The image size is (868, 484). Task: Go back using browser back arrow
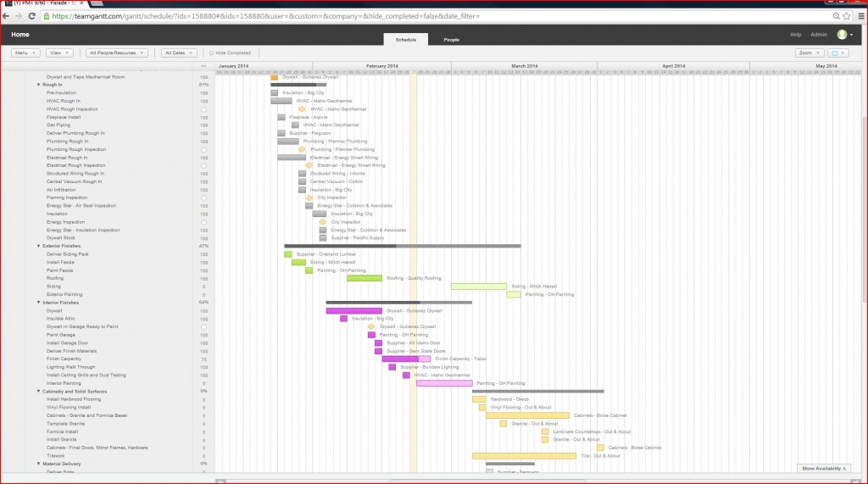click(x=6, y=16)
